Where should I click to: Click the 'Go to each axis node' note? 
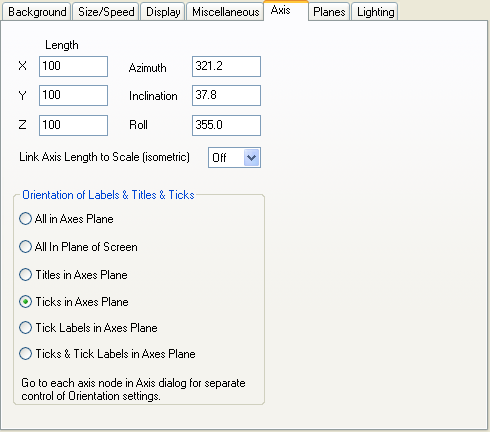pyautogui.click(x=133, y=389)
